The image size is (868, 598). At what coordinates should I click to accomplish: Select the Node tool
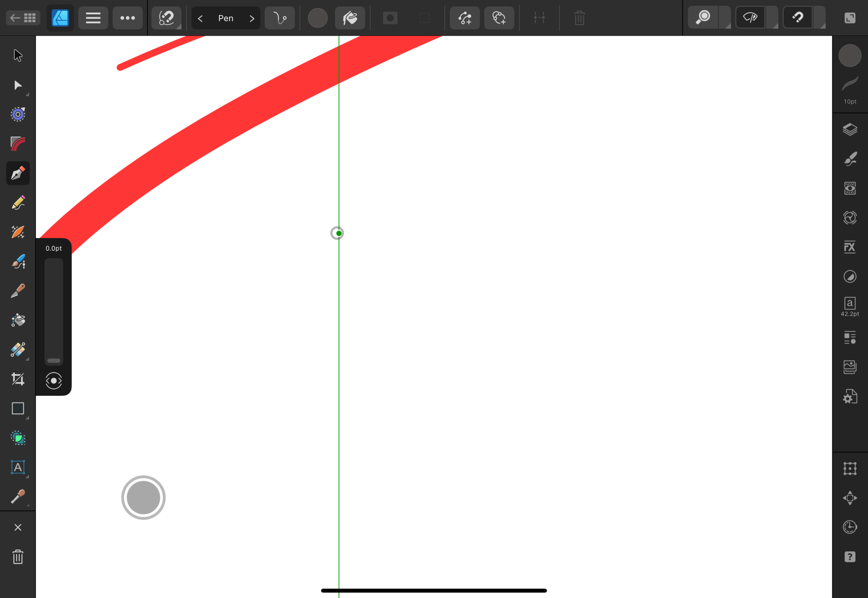18,85
